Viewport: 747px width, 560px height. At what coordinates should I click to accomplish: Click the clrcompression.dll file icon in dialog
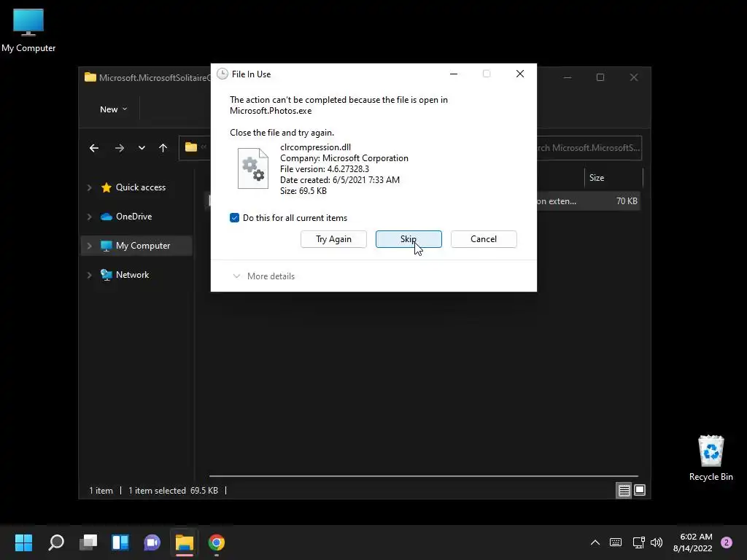pyautogui.click(x=252, y=168)
